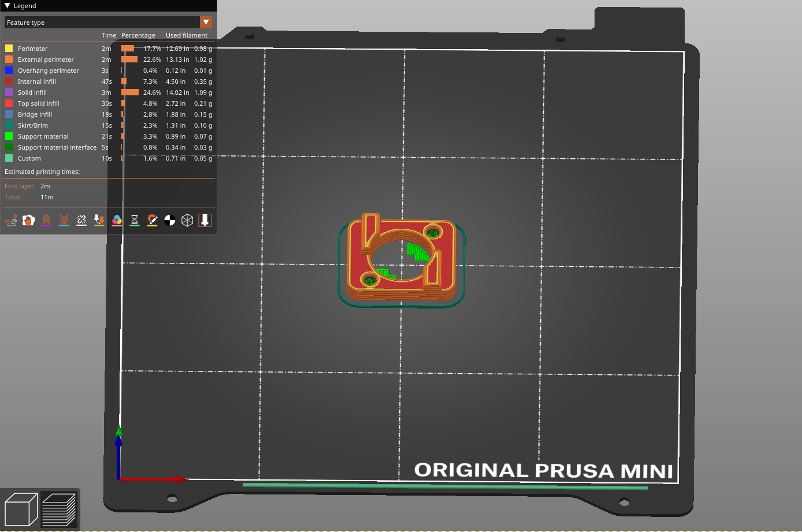
Task: Toggle Bridge infill feature visibility
Action: [109, 114]
